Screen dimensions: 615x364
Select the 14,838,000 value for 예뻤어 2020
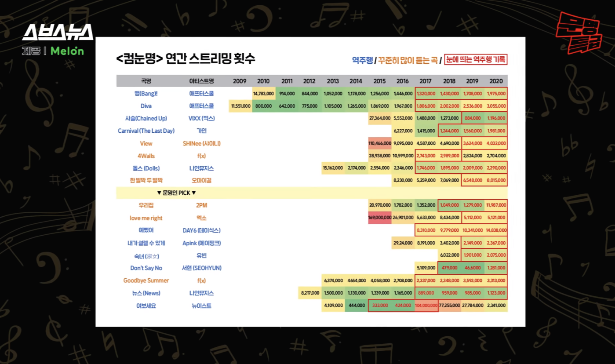pyautogui.click(x=496, y=230)
